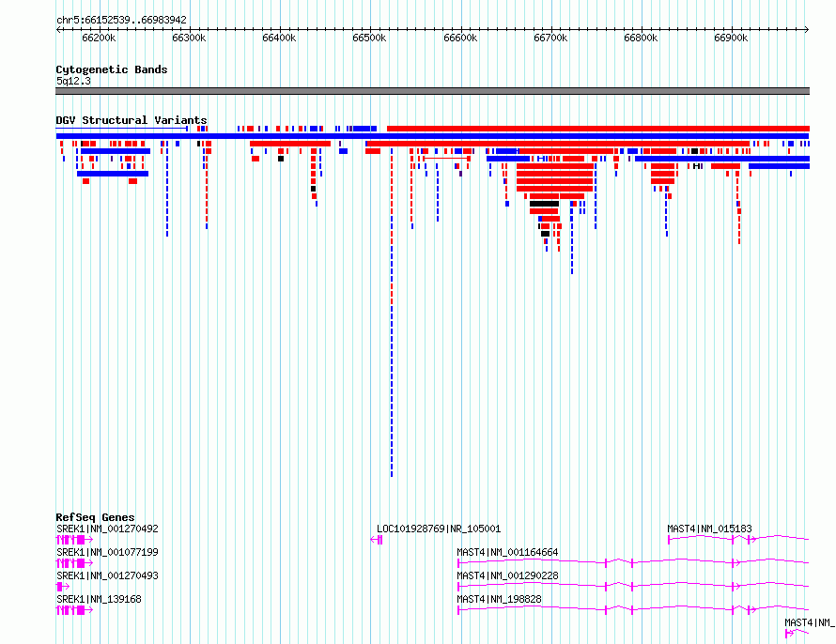Select the gene model glyph under SREK1|NM_139168
The width and height of the screenshot is (836, 644).
(x=74, y=610)
